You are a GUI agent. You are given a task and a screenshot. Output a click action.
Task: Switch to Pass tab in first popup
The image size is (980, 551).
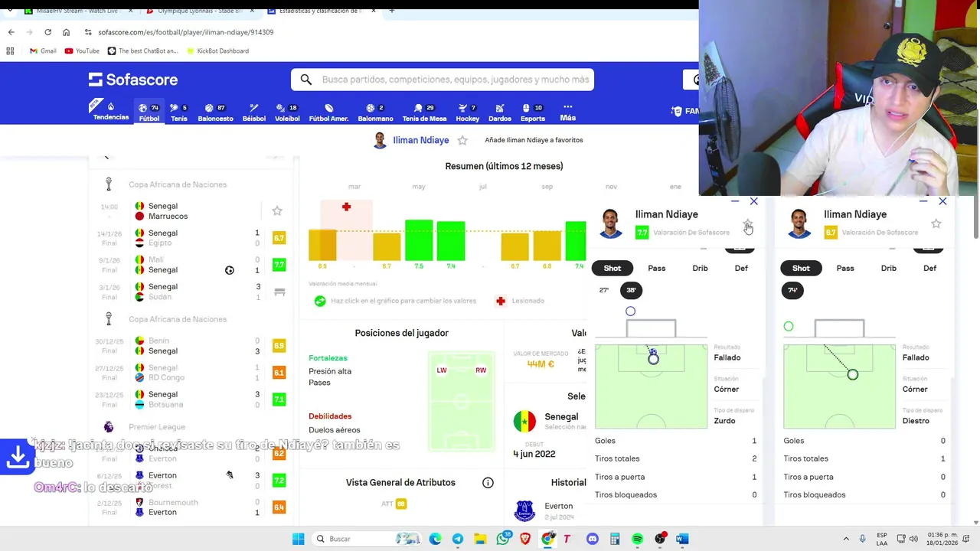(657, 268)
